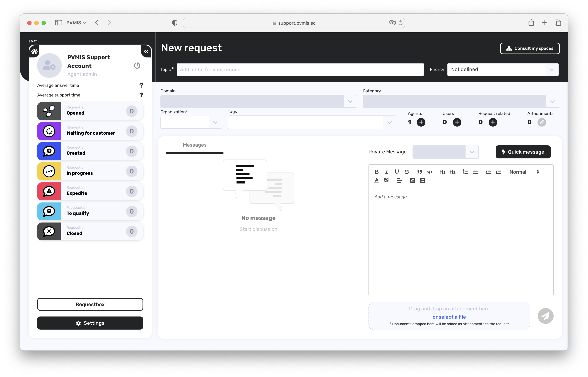Viewport: 588px width, 377px height.
Task: Toggle italic text formatting
Action: pos(387,172)
